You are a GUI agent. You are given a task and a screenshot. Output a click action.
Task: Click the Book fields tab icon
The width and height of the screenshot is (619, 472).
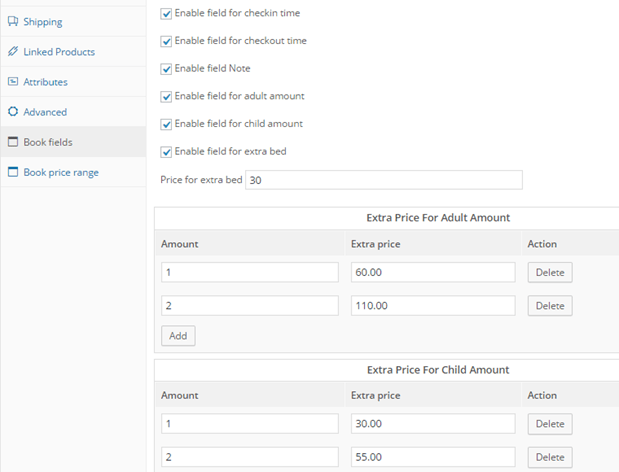13,142
